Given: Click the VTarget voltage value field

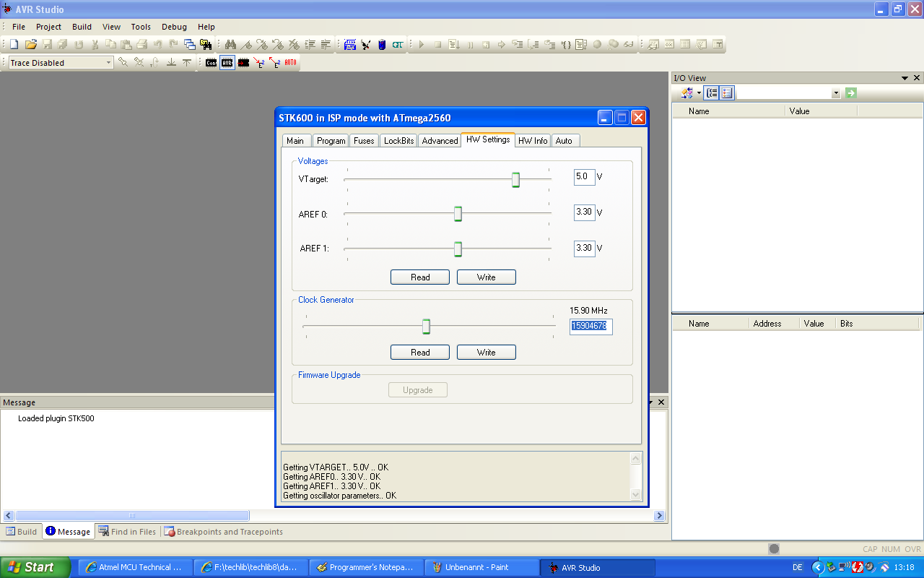Looking at the screenshot, I should (x=585, y=177).
